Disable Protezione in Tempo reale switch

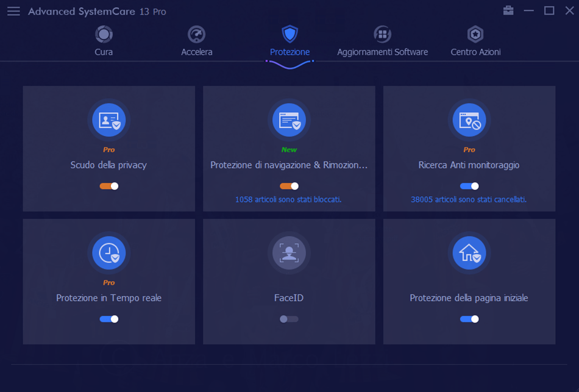(x=109, y=319)
